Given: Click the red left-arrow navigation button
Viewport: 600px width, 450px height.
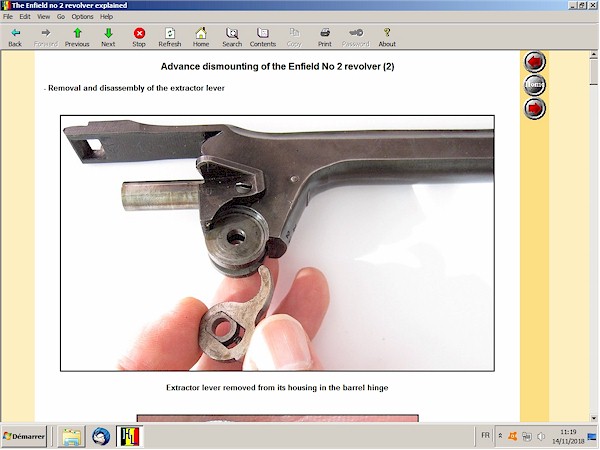Looking at the screenshot, I should (535, 62).
